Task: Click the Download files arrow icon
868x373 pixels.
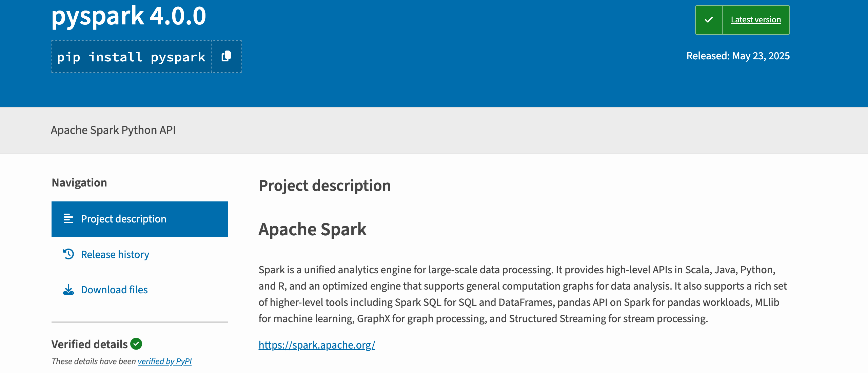Action: point(68,289)
